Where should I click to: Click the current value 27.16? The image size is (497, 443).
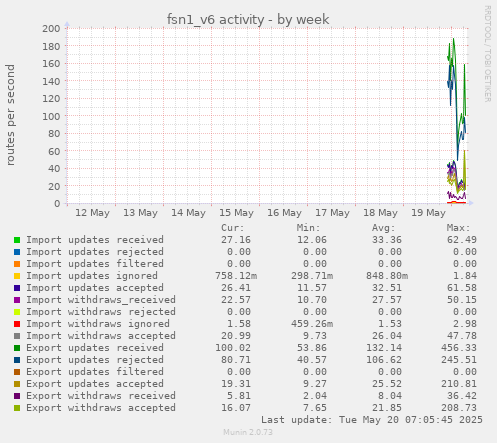coord(236,240)
